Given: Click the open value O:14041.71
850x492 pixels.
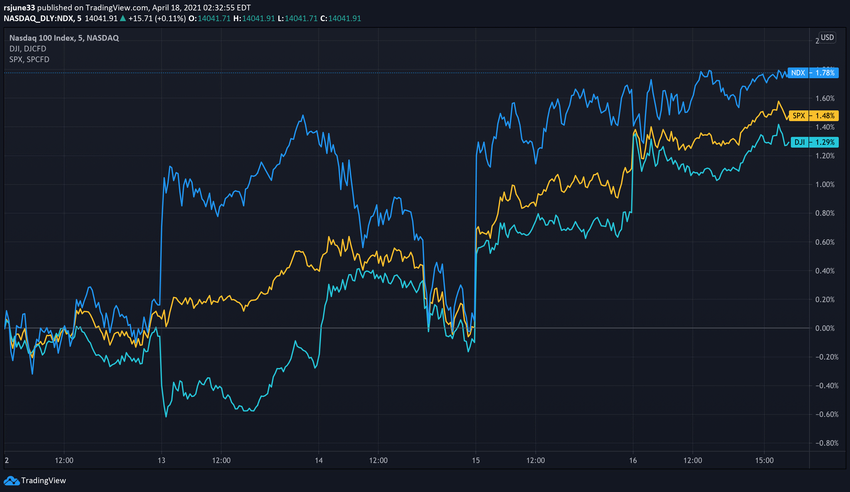Looking at the screenshot, I should point(209,18).
